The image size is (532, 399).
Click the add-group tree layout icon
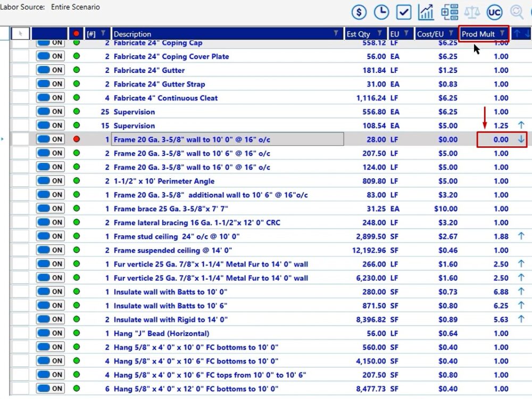tap(450, 12)
